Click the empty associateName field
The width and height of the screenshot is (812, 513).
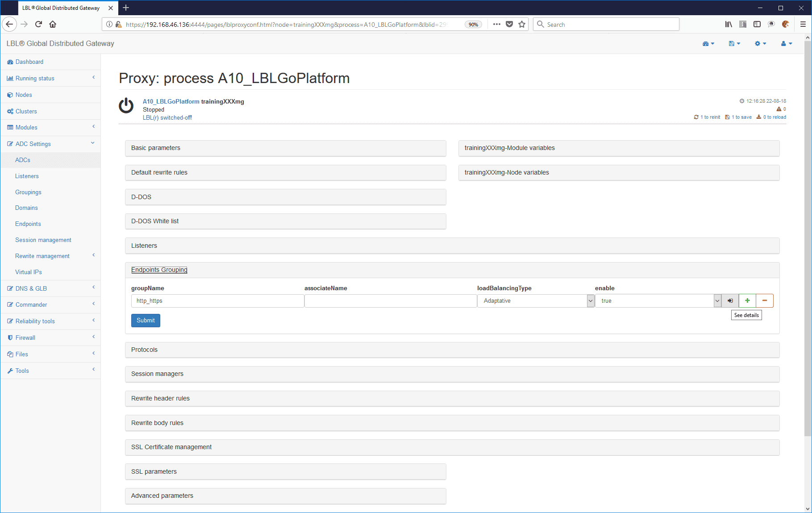pyautogui.click(x=391, y=301)
